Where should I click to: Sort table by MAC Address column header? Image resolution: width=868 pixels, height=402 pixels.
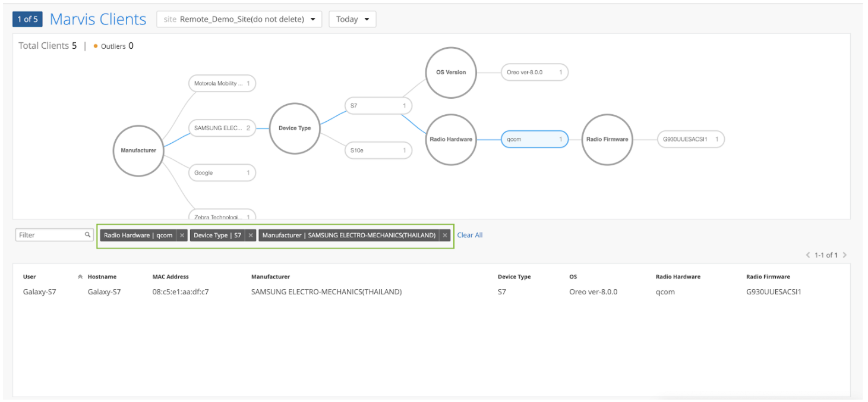point(171,277)
